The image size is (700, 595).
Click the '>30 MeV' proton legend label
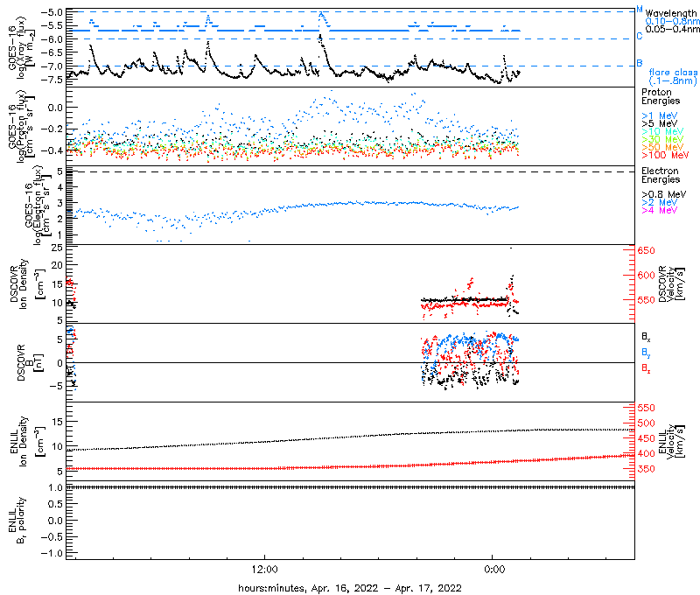[x=662, y=139]
